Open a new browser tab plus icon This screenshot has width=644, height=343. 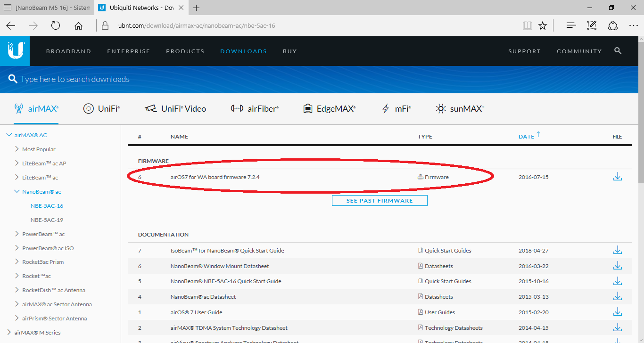pos(197,8)
